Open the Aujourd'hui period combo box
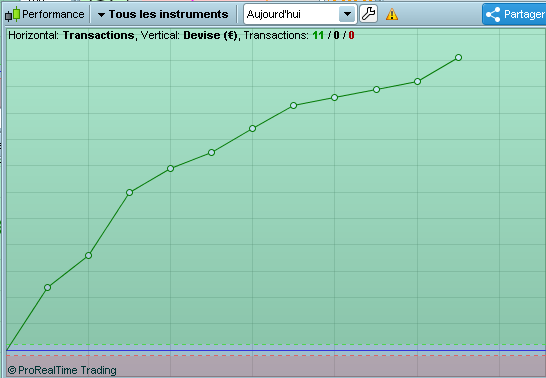 [300, 14]
